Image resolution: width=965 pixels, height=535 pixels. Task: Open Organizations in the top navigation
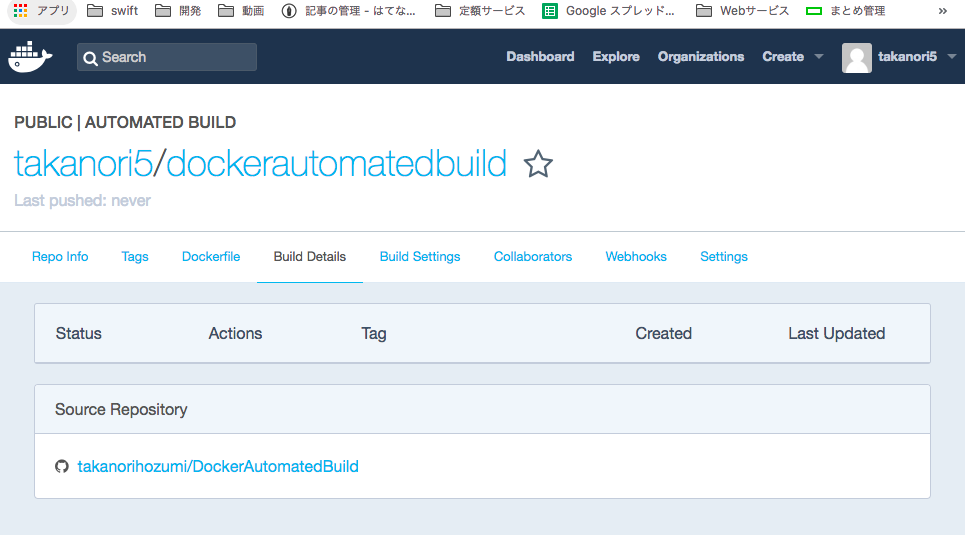700,57
